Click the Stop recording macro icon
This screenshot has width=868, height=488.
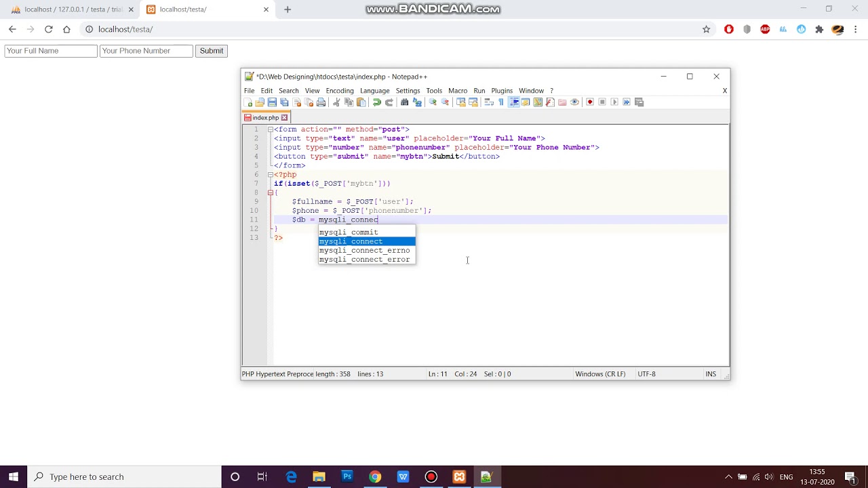602,102
